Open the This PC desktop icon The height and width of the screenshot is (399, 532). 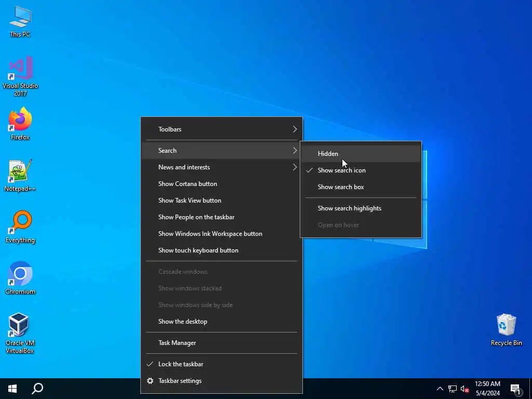[x=20, y=21]
